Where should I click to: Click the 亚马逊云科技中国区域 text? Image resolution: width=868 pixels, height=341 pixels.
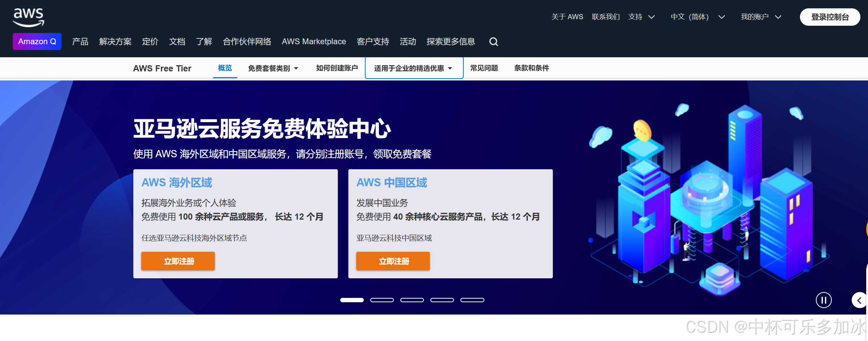pos(394,238)
